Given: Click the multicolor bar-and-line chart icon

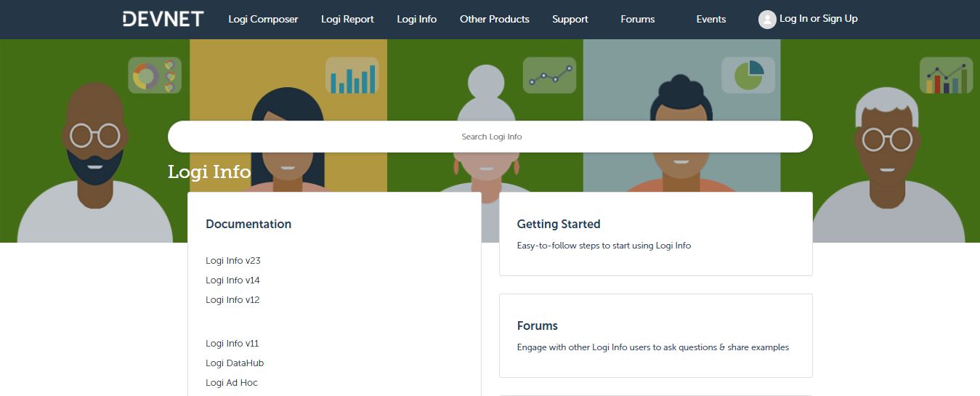Looking at the screenshot, I should click(946, 76).
